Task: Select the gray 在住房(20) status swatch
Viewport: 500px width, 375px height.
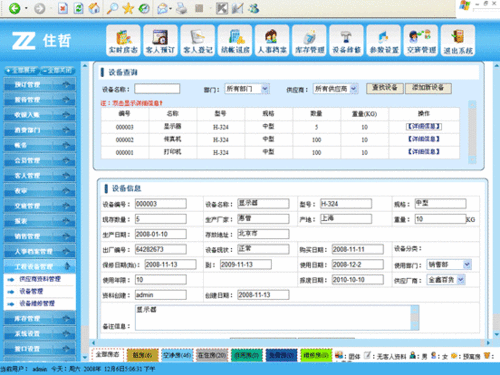Action: [212, 355]
